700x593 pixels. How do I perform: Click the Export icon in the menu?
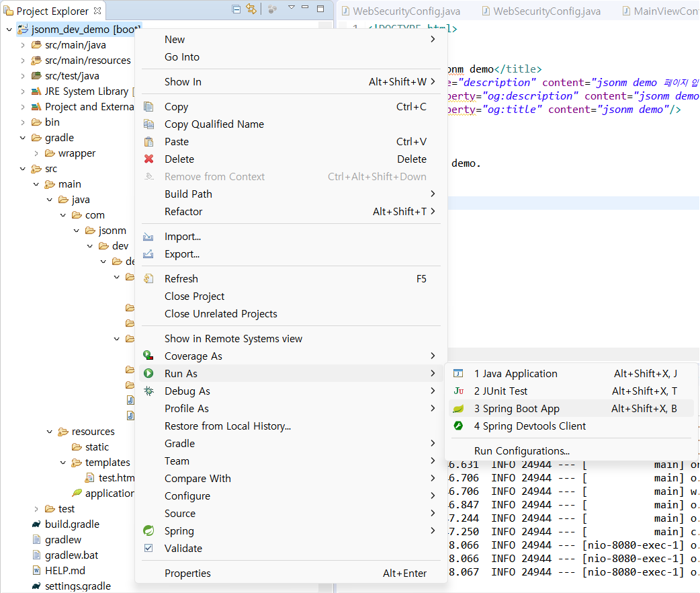click(148, 254)
